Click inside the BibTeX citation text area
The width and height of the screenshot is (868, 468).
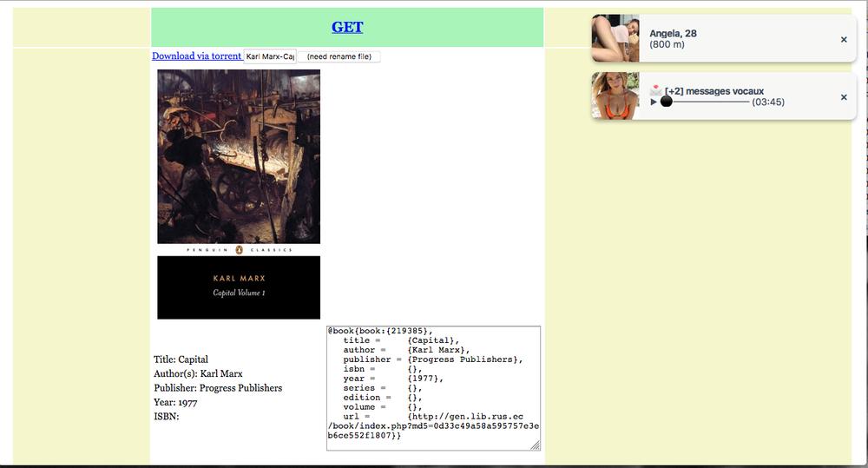pyautogui.click(x=433, y=388)
